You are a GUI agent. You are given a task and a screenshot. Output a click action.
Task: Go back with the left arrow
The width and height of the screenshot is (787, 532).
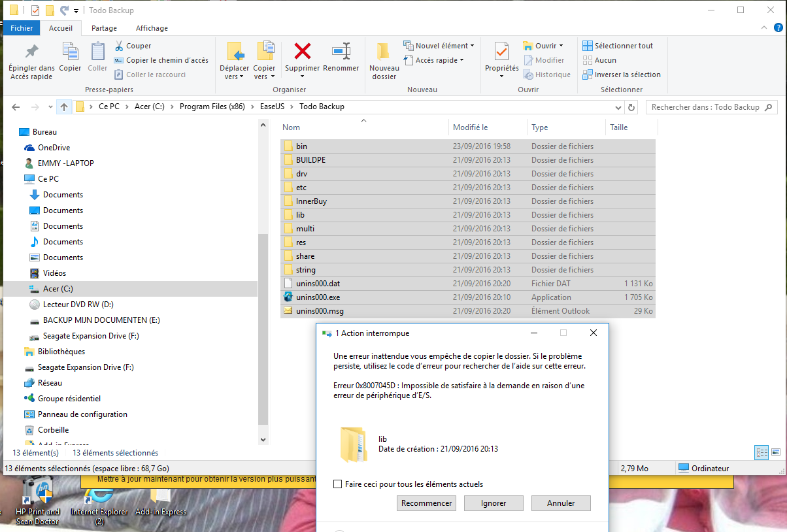[16, 107]
